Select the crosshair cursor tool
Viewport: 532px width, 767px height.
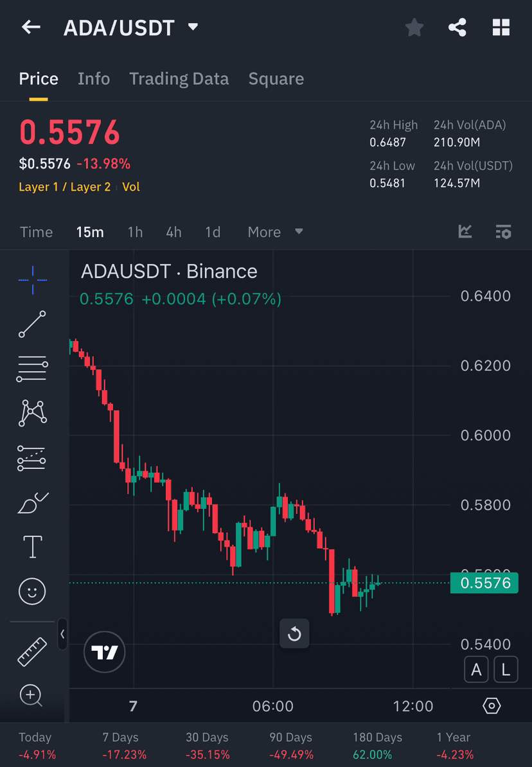click(x=33, y=280)
